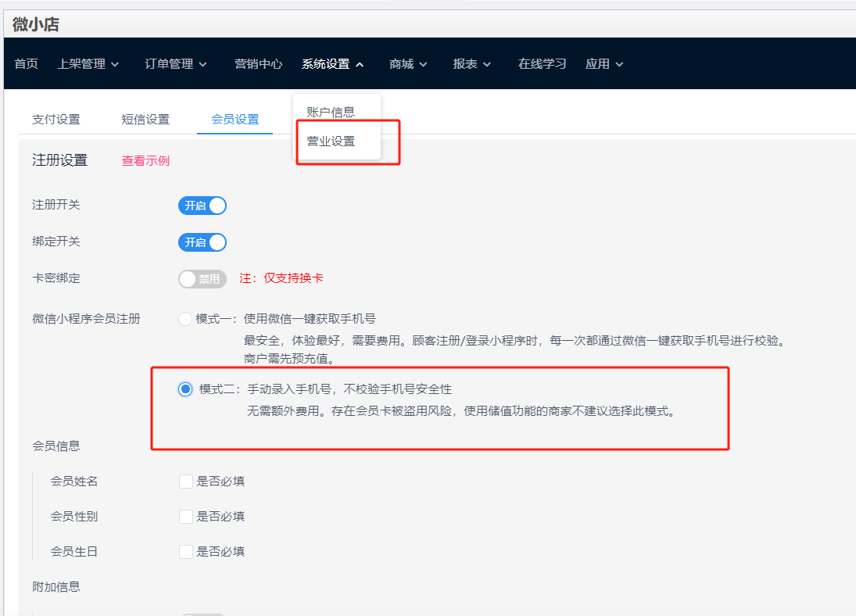The width and height of the screenshot is (856, 616).
Task: Check 是否必填 for 会员生日
Action: 186,552
